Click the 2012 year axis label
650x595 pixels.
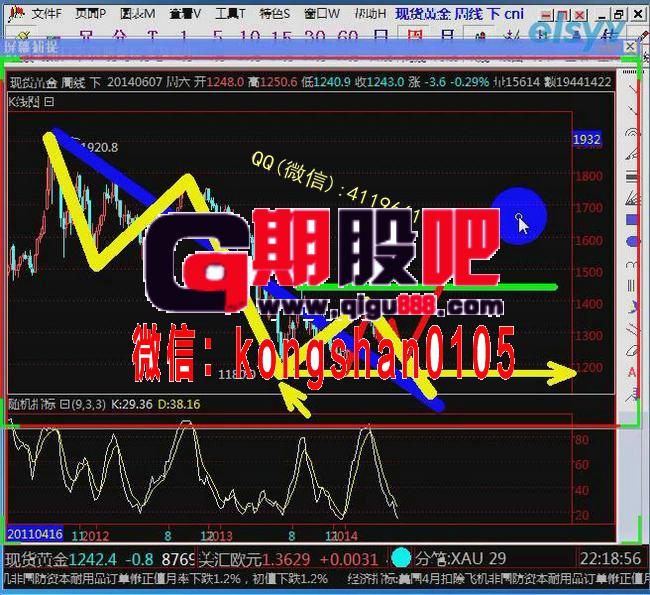[95, 536]
